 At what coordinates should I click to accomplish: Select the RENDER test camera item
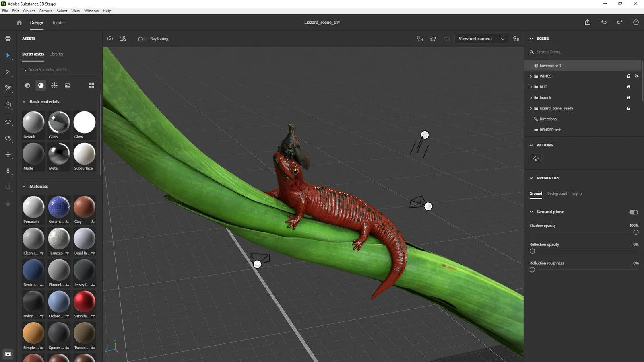tap(583, 130)
